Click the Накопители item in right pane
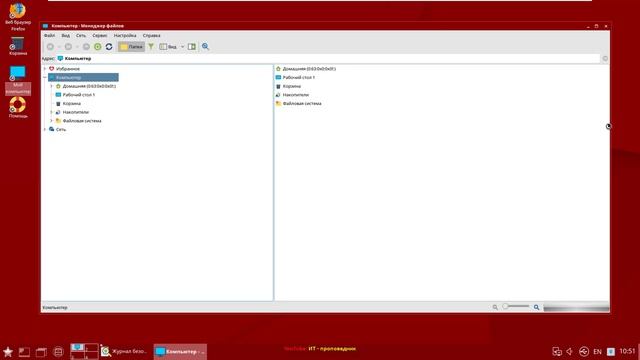 click(x=292, y=95)
